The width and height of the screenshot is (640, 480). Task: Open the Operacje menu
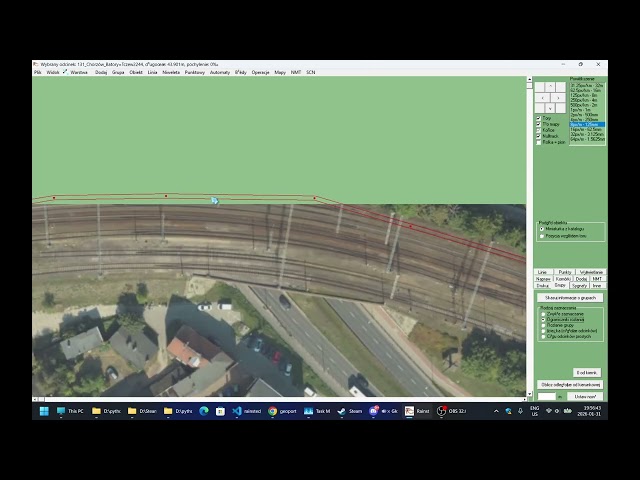pyautogui.click(x=260, y=72)
